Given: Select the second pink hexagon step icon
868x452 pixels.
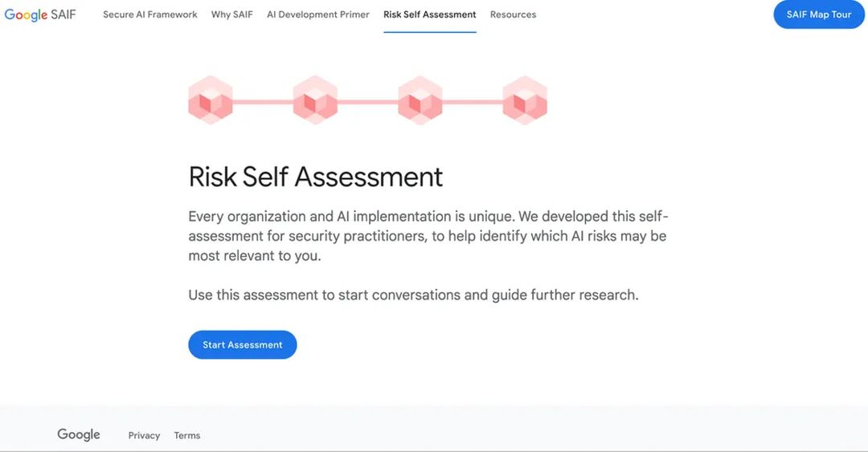Looking at the screenshot, I should tap(315, 100).
